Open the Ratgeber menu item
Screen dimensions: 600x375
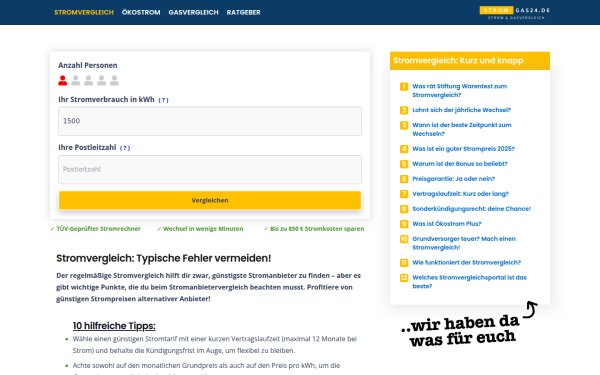pos(243,12)
